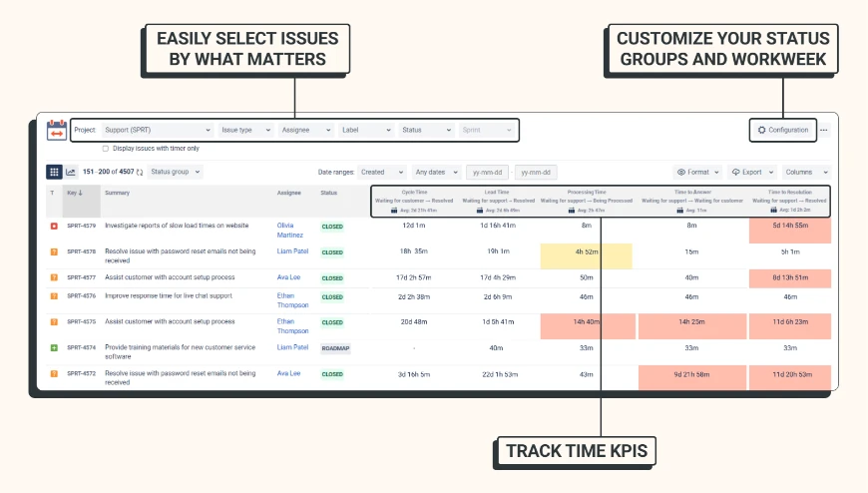Open assignee Olivia Martinez link

pos(290,231)
